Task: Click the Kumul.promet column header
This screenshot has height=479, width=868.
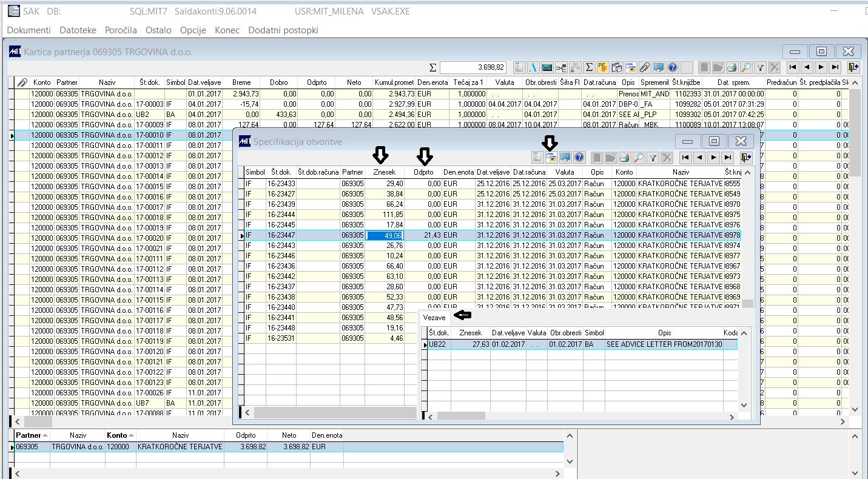Action: [394, 82]
